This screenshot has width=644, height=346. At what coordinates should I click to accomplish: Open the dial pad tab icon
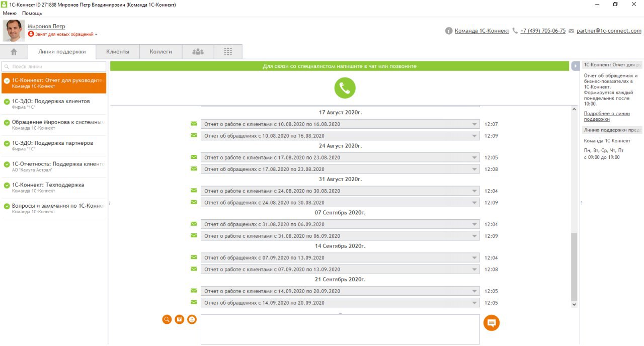[228, 52]
